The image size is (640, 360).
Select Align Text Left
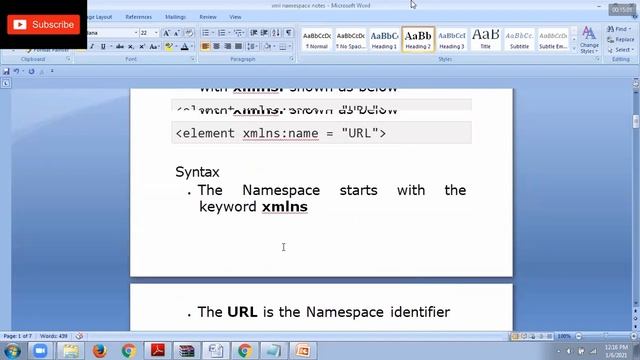click(205, 47)
